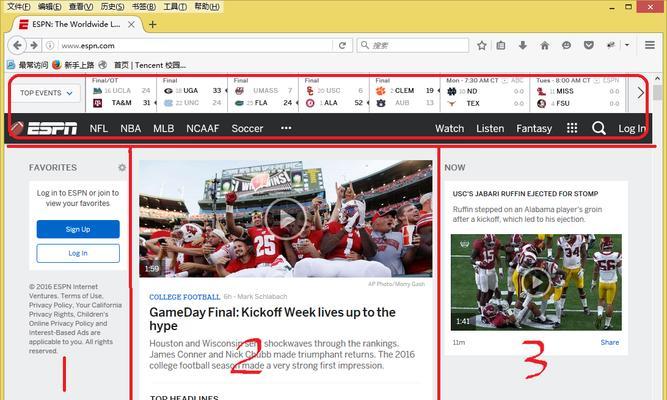
Task: Show site info icon beside the URL
Action: (50, 45)
